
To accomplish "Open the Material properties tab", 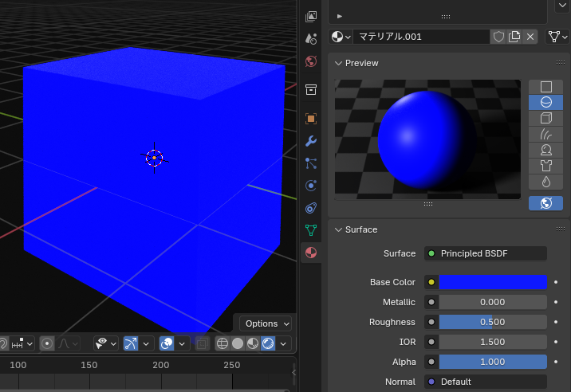I will tap(311, 253).
